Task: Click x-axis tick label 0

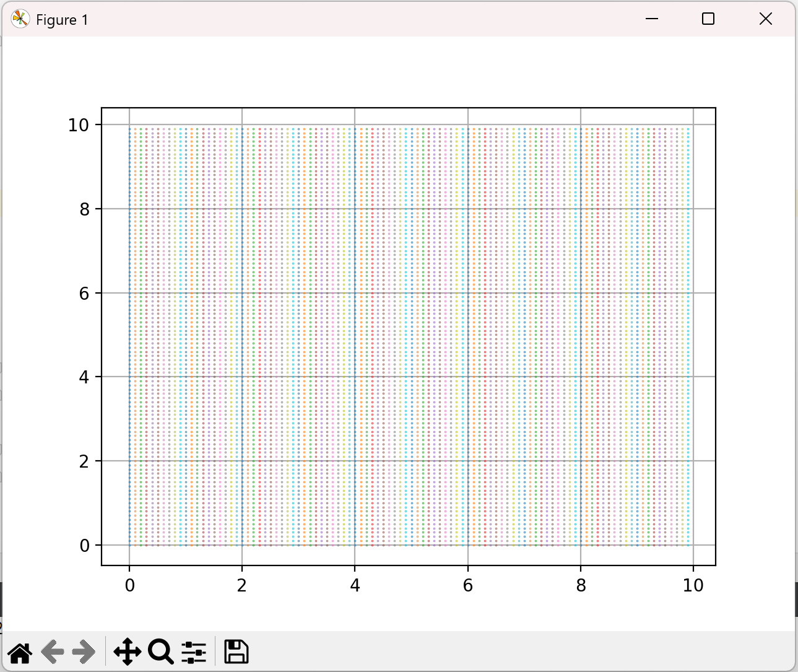Action: 129,585
